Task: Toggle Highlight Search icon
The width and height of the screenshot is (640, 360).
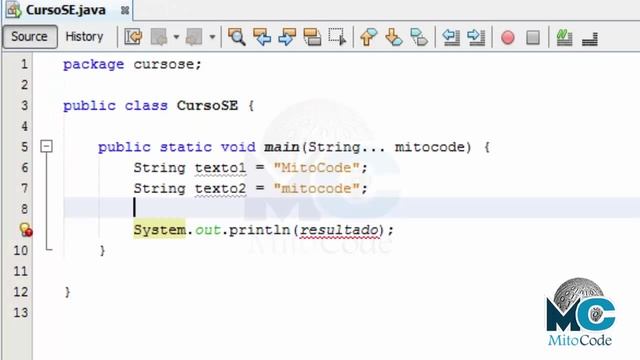Action: 312,37
